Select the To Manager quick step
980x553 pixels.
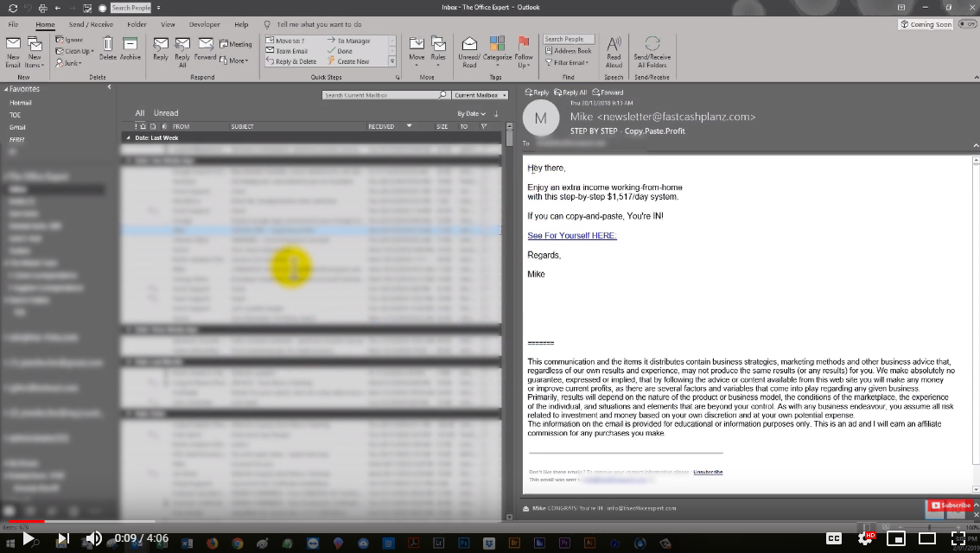coord(349,41)
